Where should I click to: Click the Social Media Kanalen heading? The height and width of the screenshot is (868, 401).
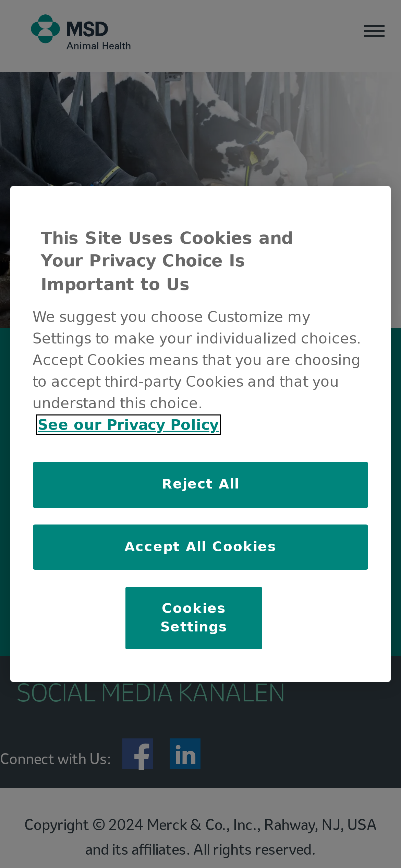tap(151, 693)
